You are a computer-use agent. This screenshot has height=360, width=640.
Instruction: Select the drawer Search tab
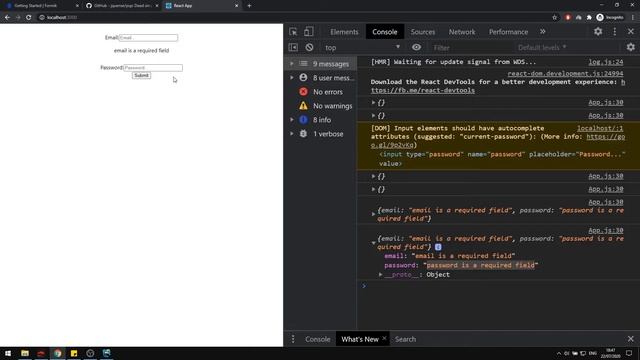point(405,339)
